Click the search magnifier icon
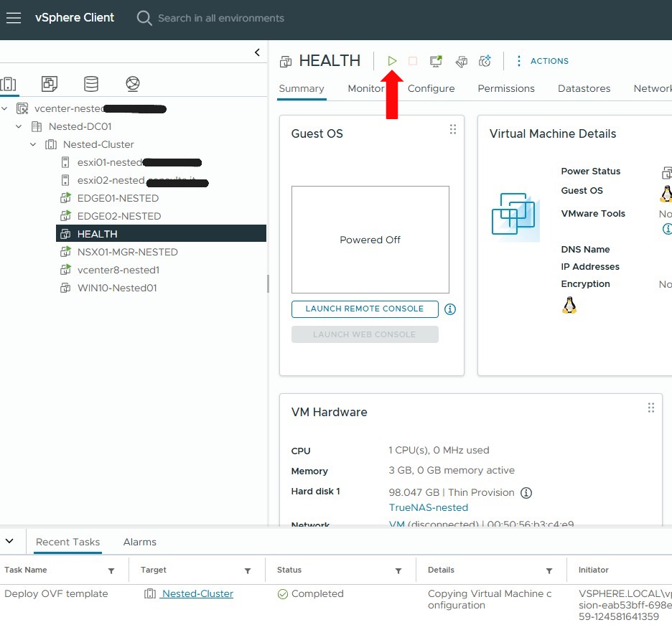The height and width of the screenshot is (625, 672). point(144,18)
